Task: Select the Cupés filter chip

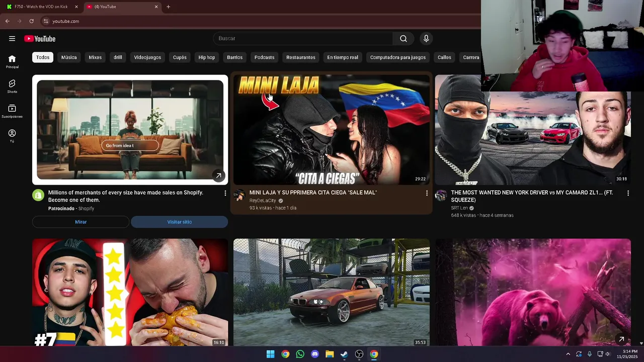Action: [x=180, y=57]
